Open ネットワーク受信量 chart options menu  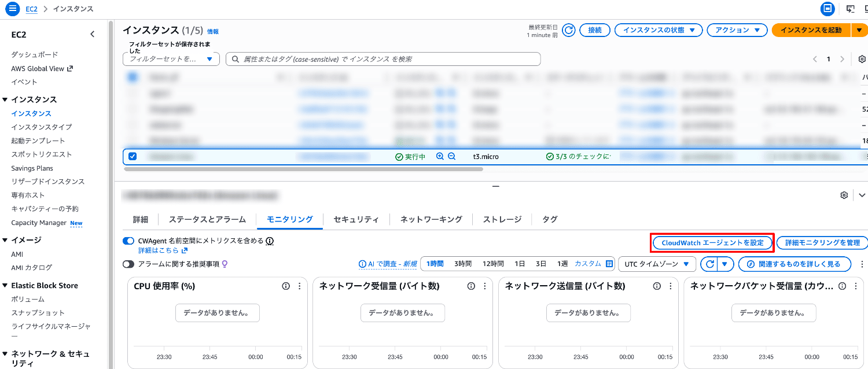pos(485,286)
